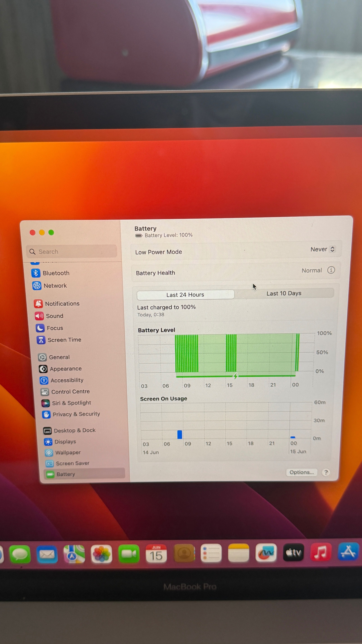Switch to Last 10 Days tab
362x644 pixels.
coord(284,293)
